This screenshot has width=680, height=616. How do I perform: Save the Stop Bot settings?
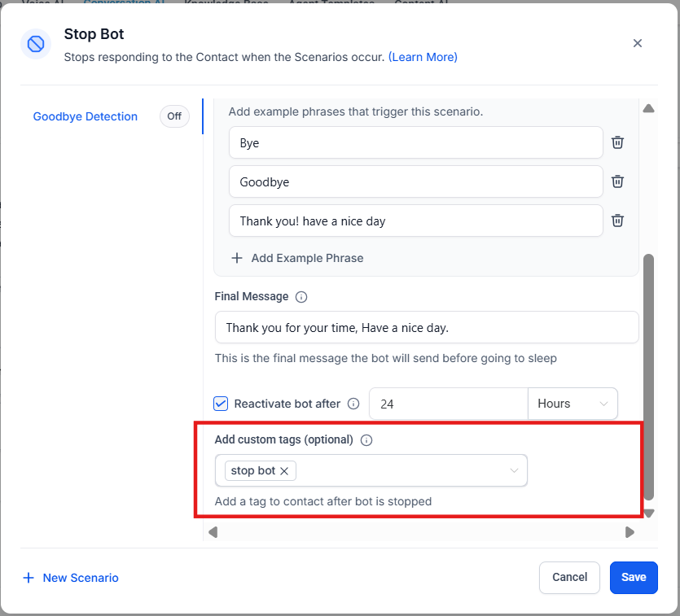click(x=633, y=577)
